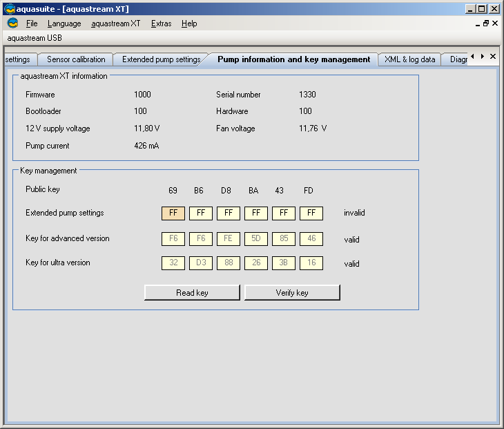Image resolution: width=504 pixels, height=429 pixels.
Task: Maximize the aquasuite main window
Action: click(x=482, y=9)
